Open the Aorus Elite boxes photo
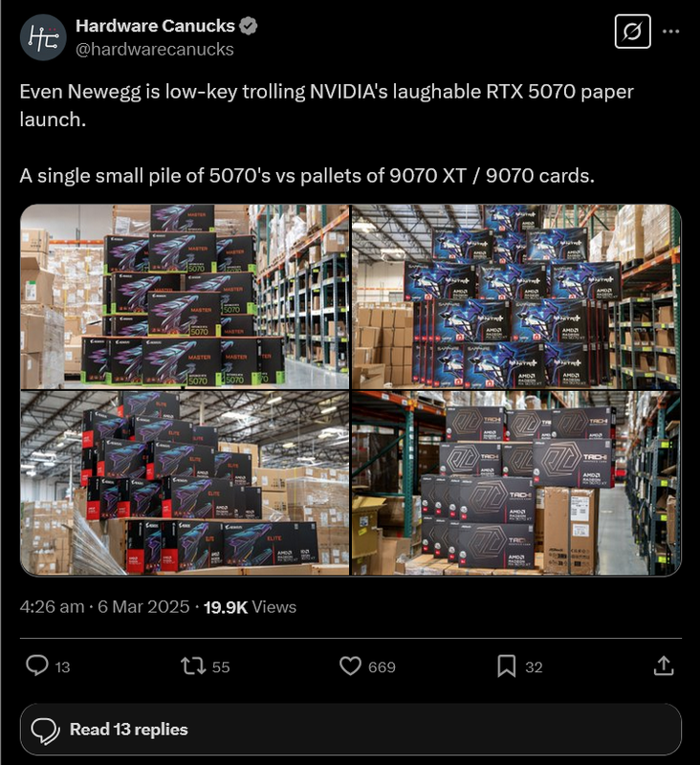 pyautogui.click(x=185, y=483)
